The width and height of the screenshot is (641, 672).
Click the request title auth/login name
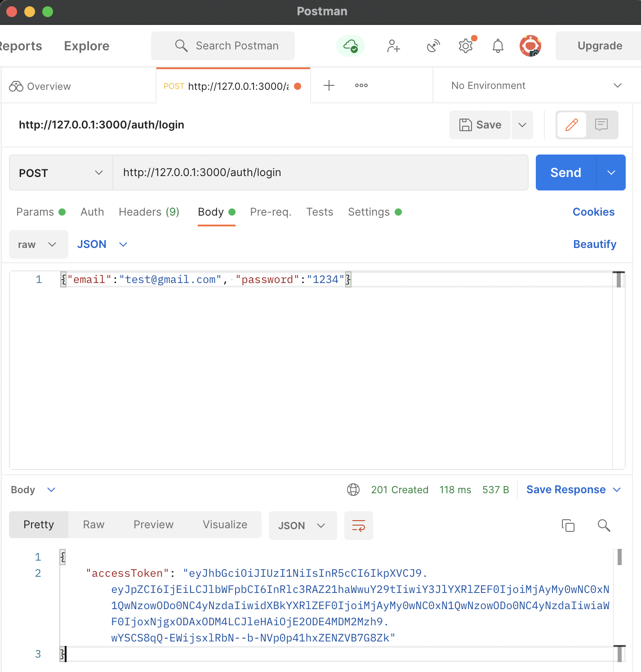pos(102,125)
